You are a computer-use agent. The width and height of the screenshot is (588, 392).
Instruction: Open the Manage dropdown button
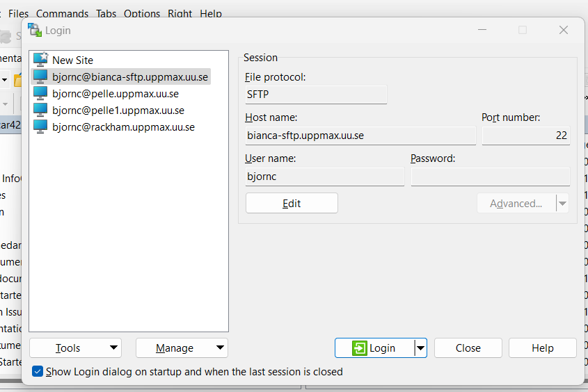pyautogui.click(x=182, y=348)
